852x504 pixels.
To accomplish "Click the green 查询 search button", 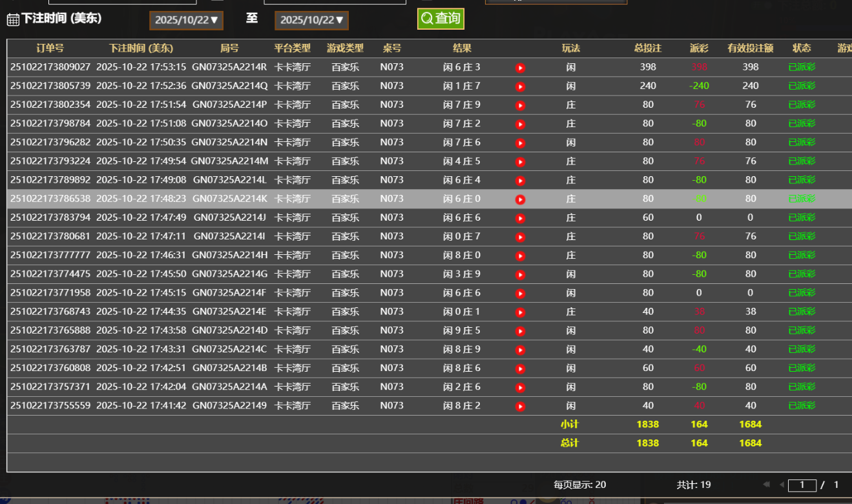I will (x=441, y=19).
